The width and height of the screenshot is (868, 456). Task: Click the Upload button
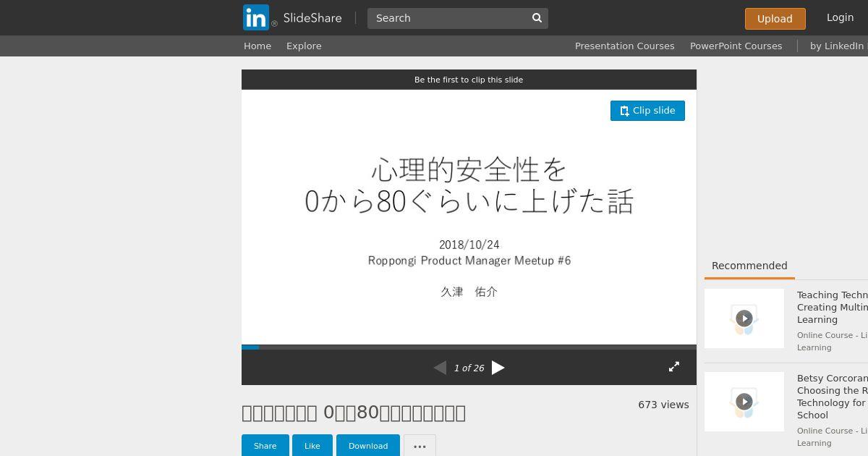(x=775, y=19)
